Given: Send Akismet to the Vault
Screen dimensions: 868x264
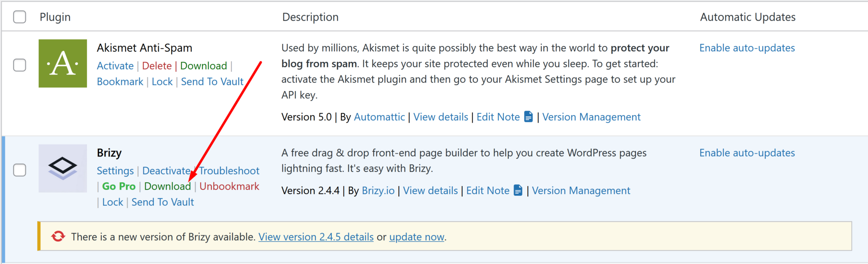Looking at the screenshot, I should pos(212,82).
